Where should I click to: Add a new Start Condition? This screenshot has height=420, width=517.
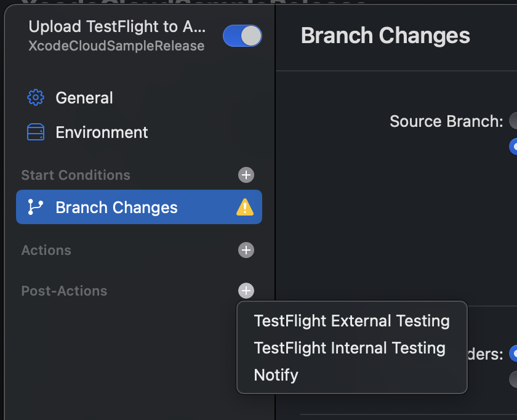[246, 175]
